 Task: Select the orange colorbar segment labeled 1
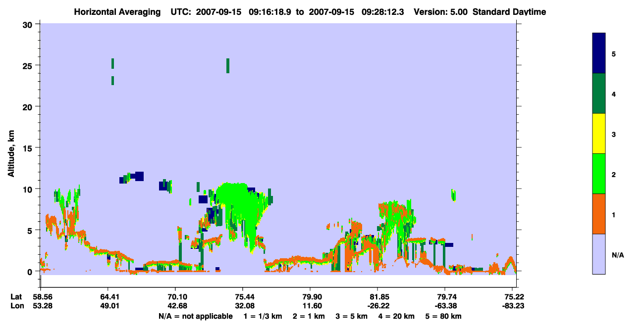click(599, 214)
